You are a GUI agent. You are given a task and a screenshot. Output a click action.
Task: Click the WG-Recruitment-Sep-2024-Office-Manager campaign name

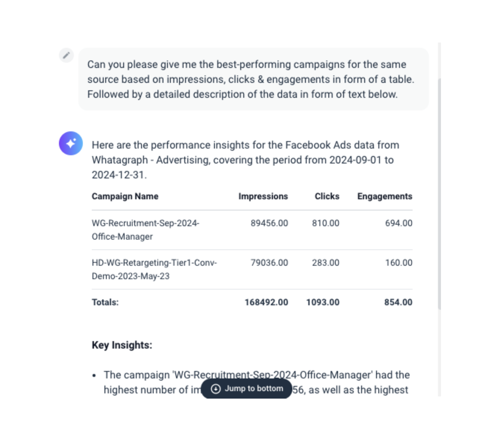pyautogui.click(x=146, y=229)
